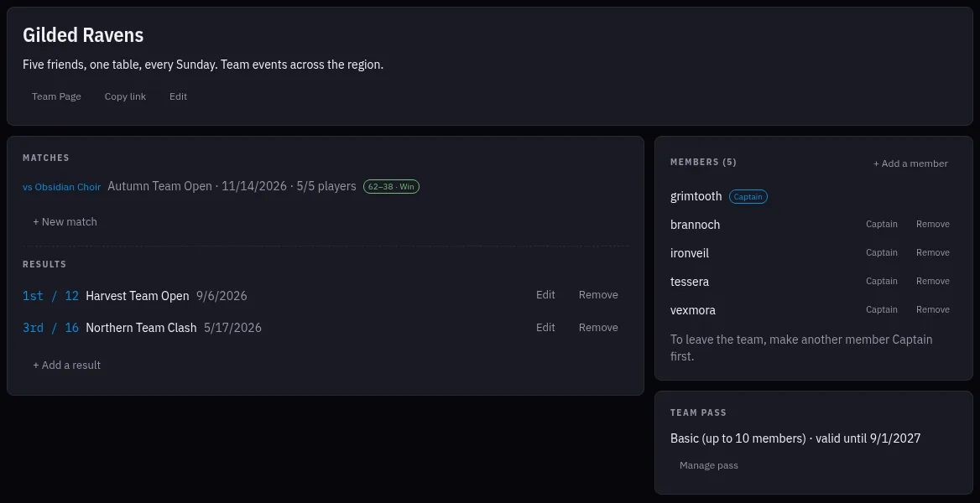Open the vs Obsidian Choir match
Image resolution: width=980 pixels, height=503 pixels.
click(x=62, y=187)
